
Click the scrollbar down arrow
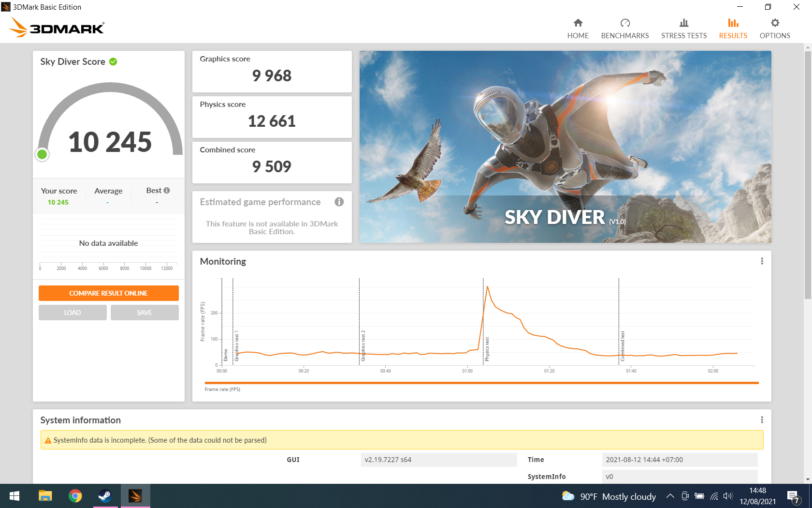click(808, 480)
